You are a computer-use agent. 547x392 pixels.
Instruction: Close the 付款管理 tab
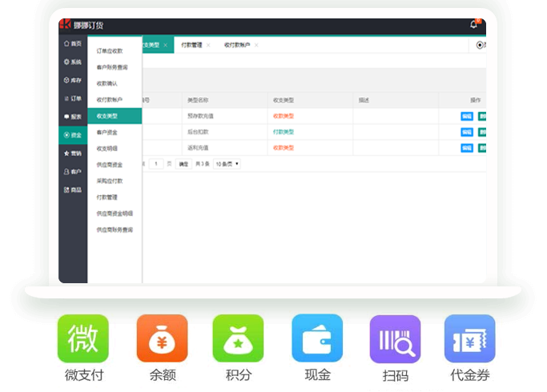tap(208, 46)
